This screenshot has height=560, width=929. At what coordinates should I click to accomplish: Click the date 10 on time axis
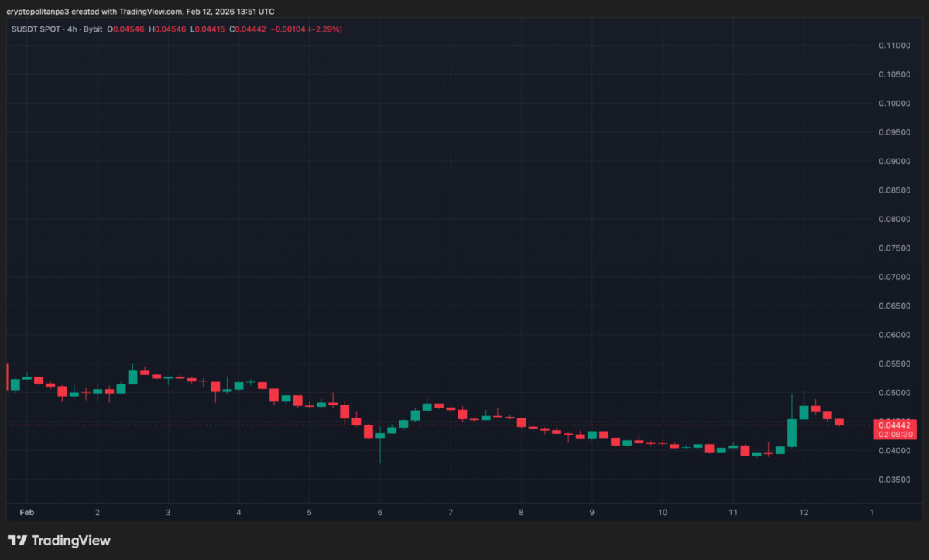coord(663,512)
